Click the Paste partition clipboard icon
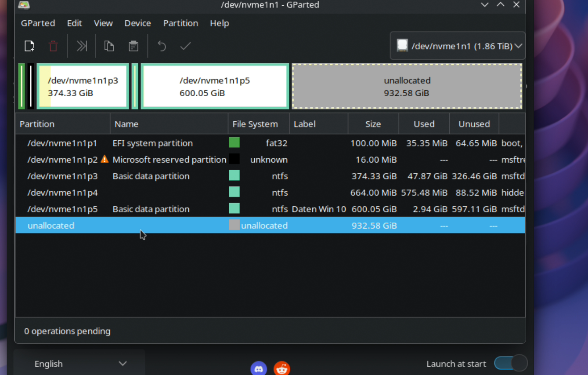The width and height of the screenshot is (588, 375). [133, 46]
